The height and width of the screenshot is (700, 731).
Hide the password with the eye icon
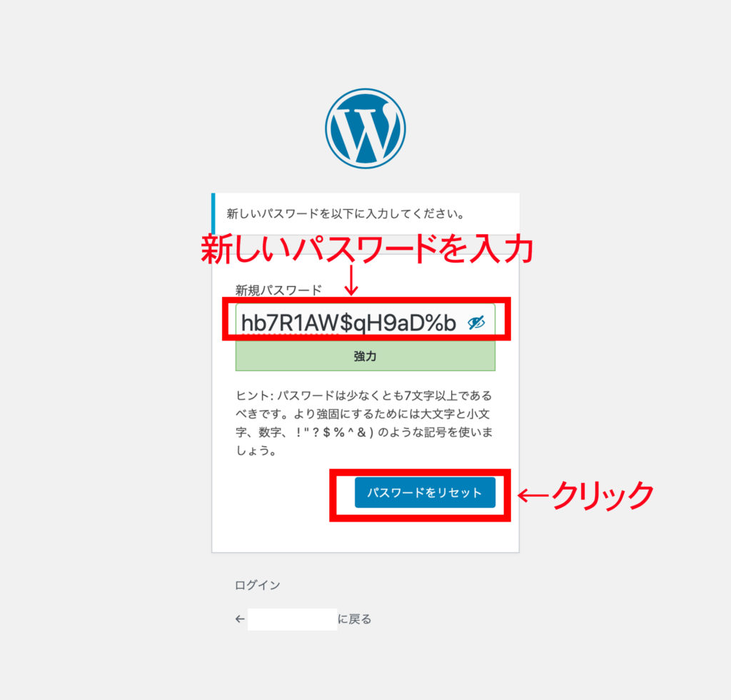[x=476, y=322]
